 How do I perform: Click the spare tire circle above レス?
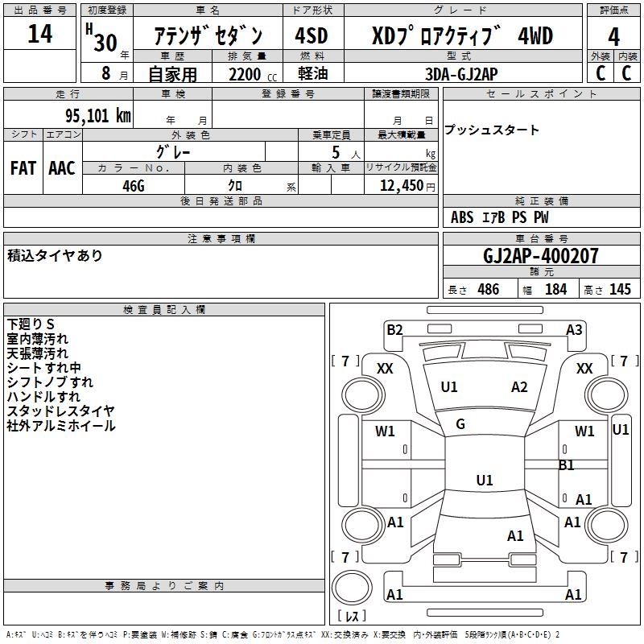pyautogui.click(x=352, y=587)
